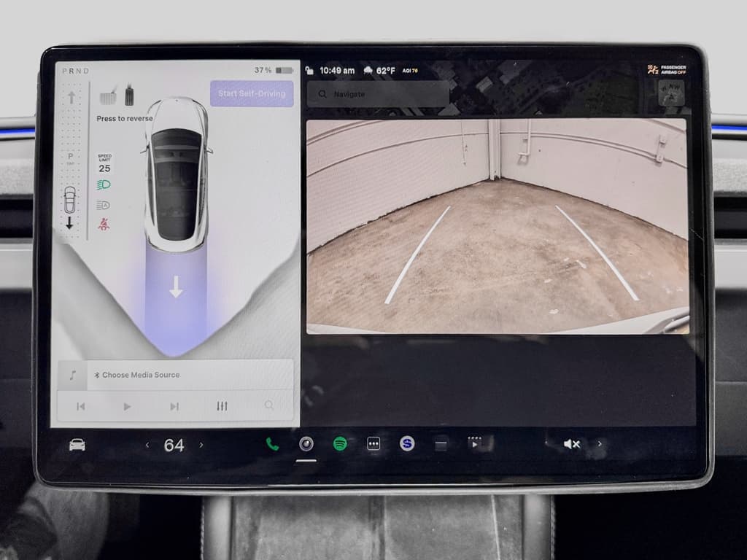Viewport: 747px width, 560px height.
Task: Toggle the headlights indicator
Action: coord(104,186)
